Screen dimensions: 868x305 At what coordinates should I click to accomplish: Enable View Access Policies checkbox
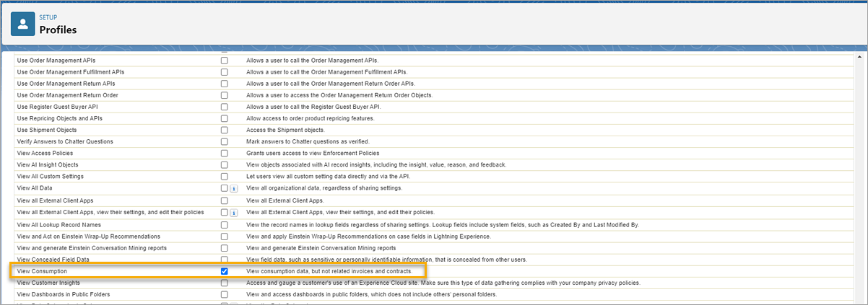tap(224, 154)
